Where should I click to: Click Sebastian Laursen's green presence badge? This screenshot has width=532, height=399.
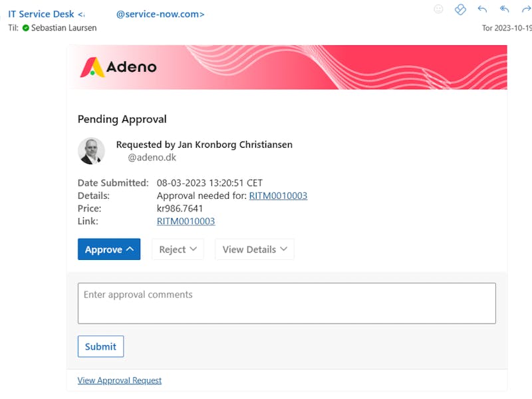click(25, 28)
